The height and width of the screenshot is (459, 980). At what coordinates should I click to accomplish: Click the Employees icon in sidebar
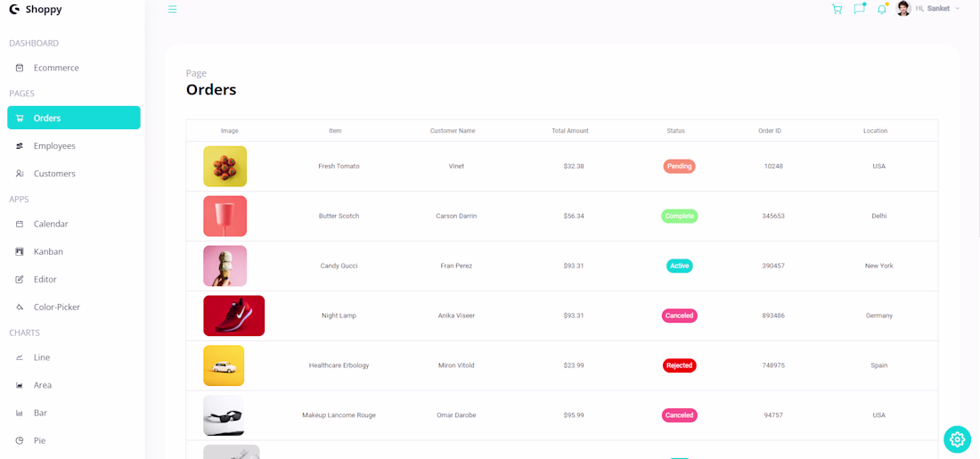20,145
